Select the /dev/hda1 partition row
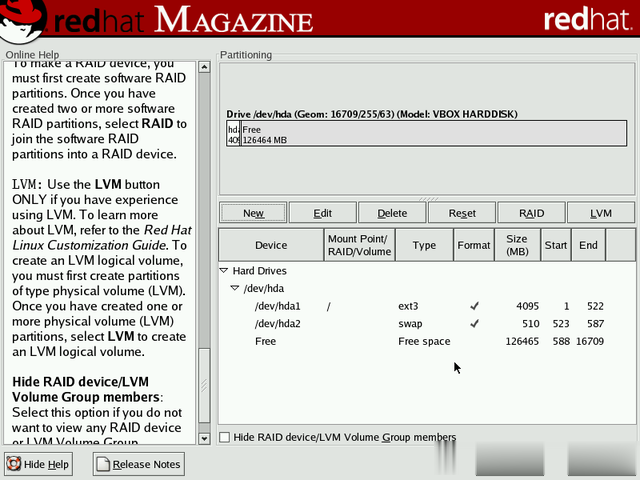The image size is (640, 480). click(x=427, y=306)
